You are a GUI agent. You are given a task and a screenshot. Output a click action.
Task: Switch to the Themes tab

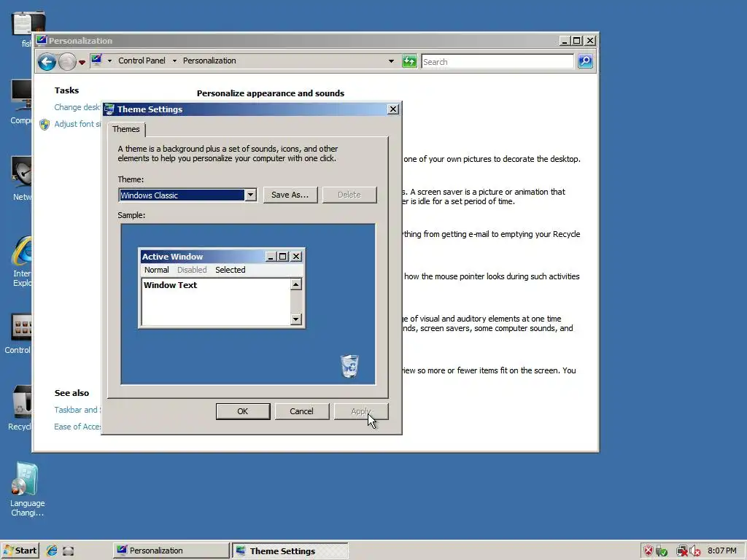point(125,129)
